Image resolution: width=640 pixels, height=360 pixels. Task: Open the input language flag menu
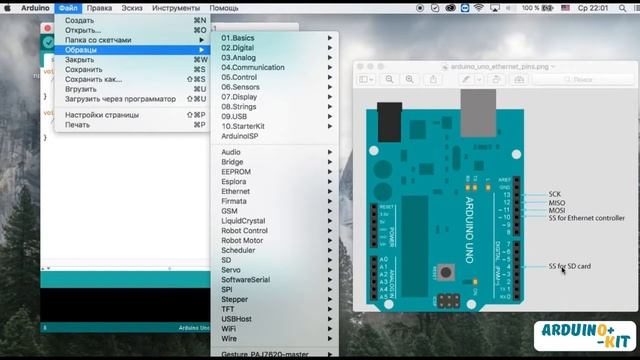(x=565, y=8)
